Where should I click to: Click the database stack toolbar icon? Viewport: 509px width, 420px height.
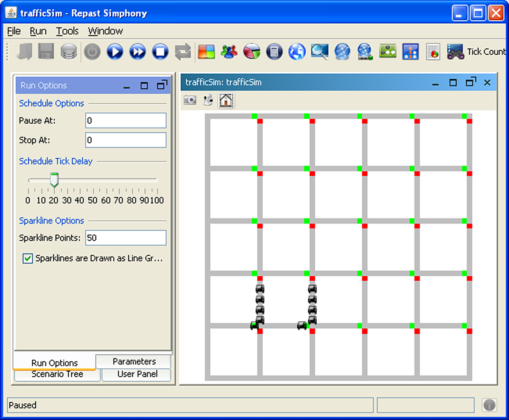pyautogui.click(x=69, y=52)
